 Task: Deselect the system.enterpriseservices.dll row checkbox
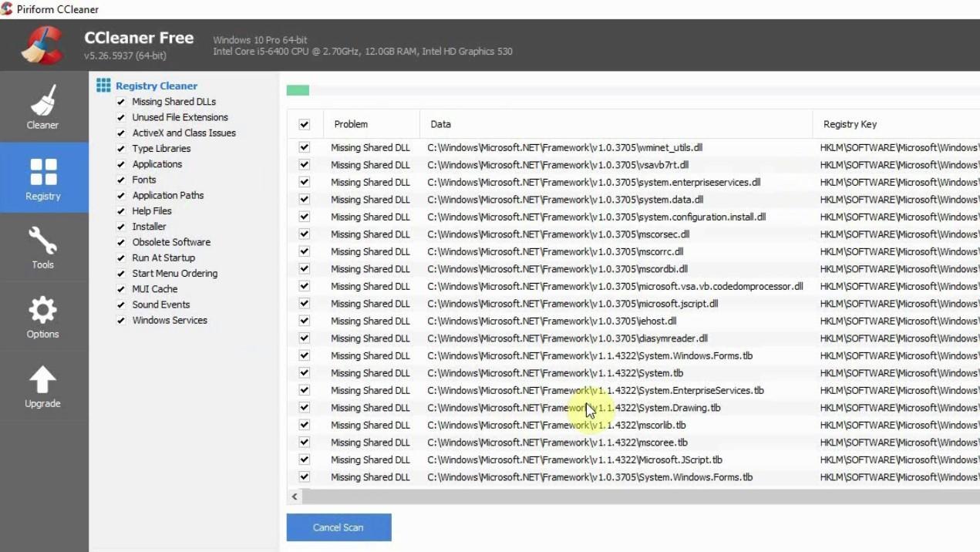click(304, 182)
